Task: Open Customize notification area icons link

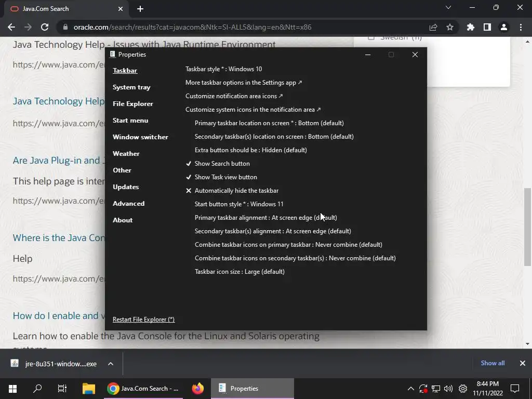Action: (x=234, y=96)
